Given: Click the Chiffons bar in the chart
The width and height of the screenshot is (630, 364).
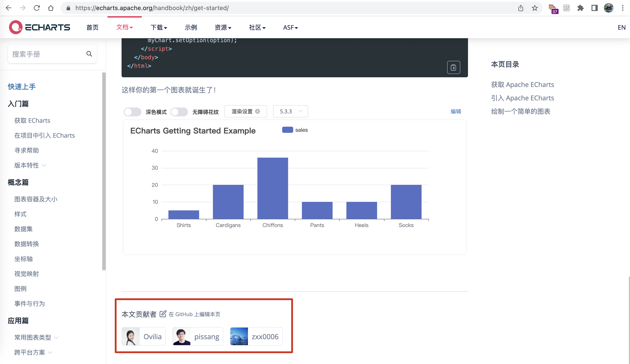Looking at the screenshot, I should (273, 188).
